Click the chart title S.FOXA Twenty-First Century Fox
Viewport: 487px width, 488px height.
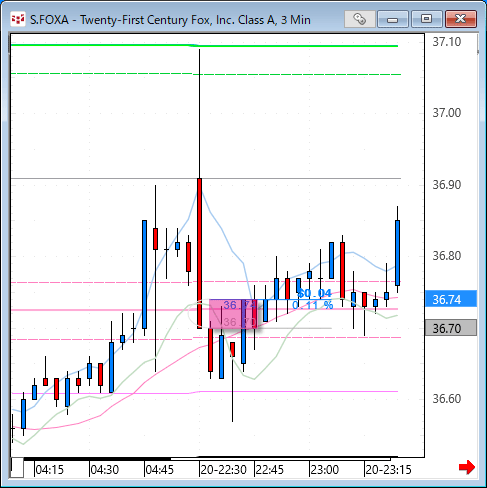[x=170, y=20]
